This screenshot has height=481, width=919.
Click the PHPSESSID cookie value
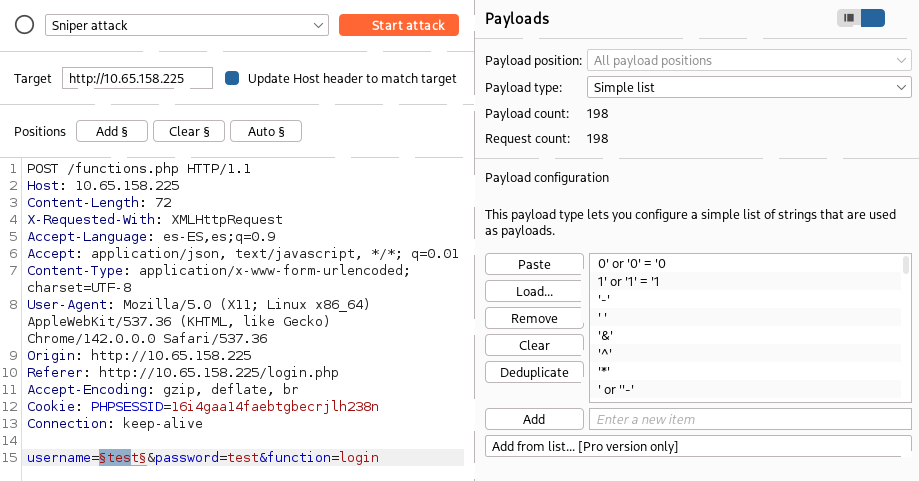pos(275,407)
